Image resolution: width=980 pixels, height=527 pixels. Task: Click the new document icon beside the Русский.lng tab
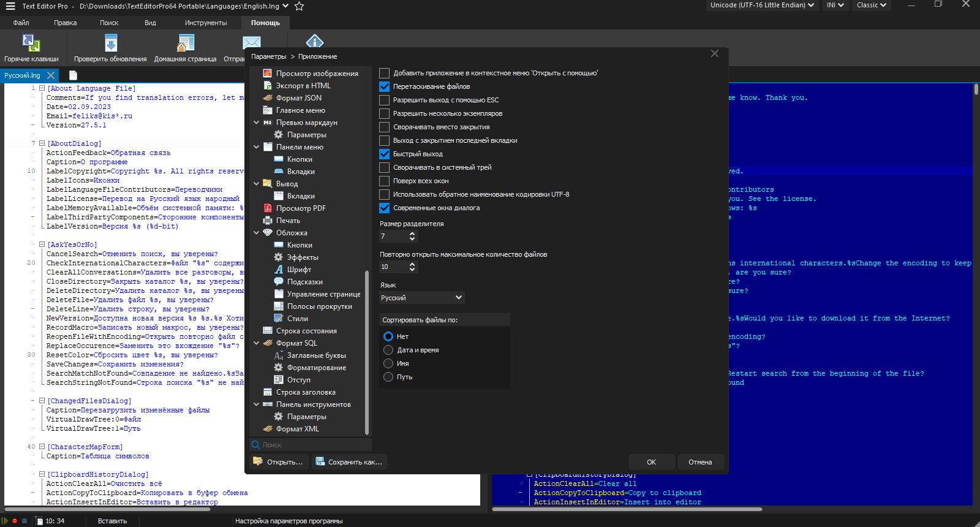coord(73,75)
